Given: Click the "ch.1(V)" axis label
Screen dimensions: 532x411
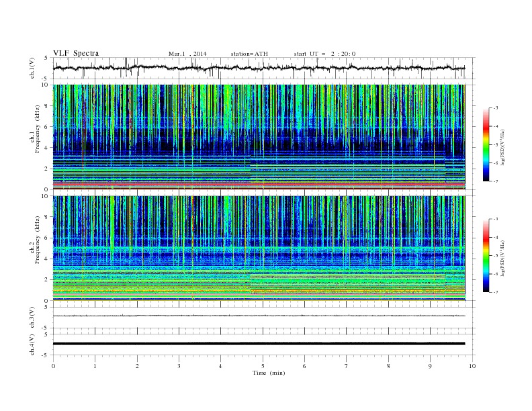Looking at the screenshot, I should (32, 68).
